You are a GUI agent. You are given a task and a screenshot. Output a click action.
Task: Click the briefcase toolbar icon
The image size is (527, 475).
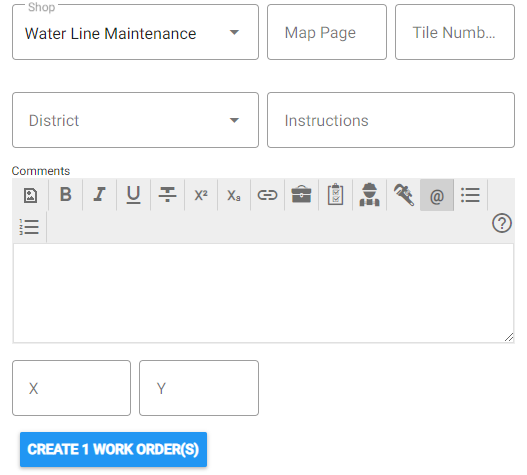[301, 195]
